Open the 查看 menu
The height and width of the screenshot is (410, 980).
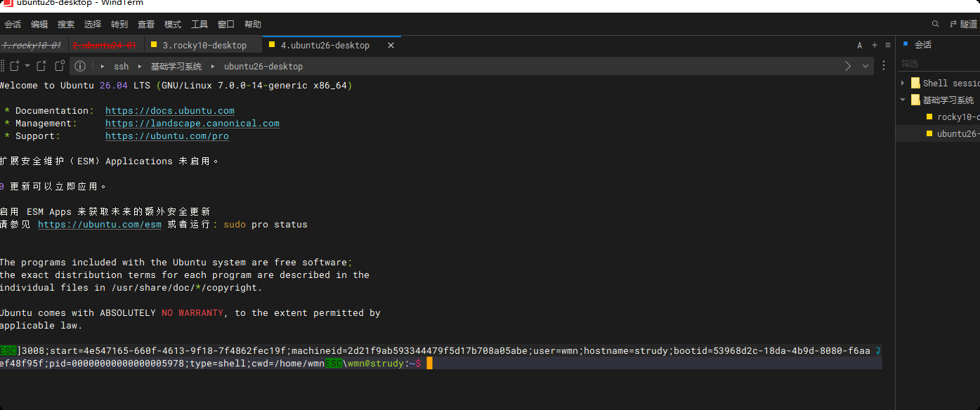point(146,25)
